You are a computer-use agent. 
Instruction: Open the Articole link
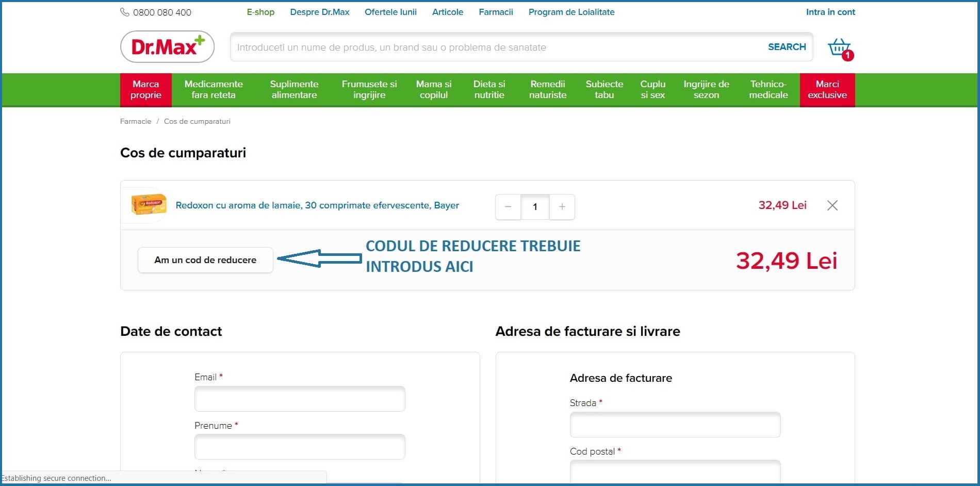(x=448, y=12)
